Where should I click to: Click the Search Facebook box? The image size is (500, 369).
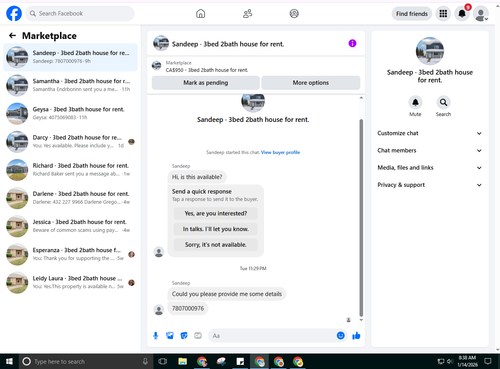point(80,14)
